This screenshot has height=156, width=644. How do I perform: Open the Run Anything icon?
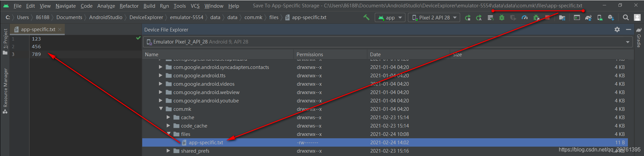(x=577, y=17)
